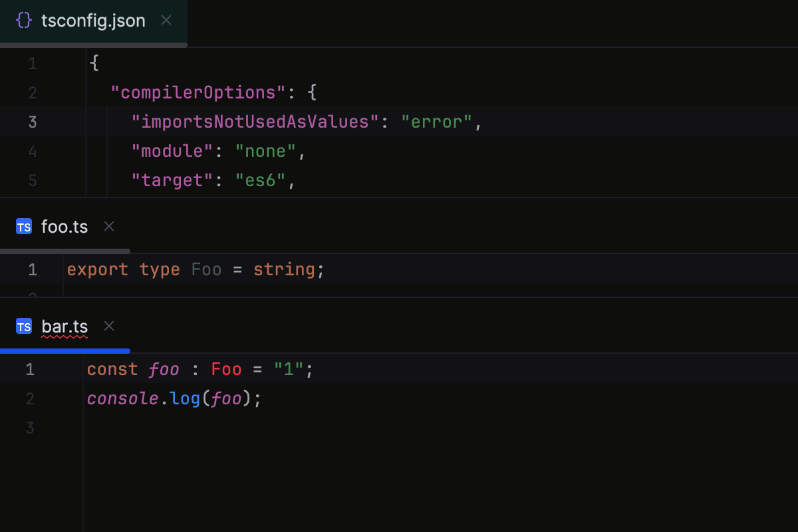798x532 pixels.
Task: Click line number 3 gutter in tsconfig.json
Action: [x=32, y=121]
